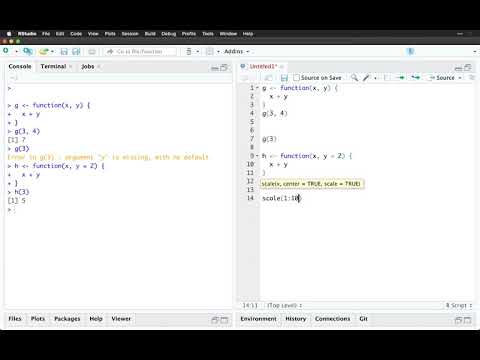Open the code tools wand dropdown arrow
The width and height of the screenshot is (480, 360).
click(x=375, y=78)
